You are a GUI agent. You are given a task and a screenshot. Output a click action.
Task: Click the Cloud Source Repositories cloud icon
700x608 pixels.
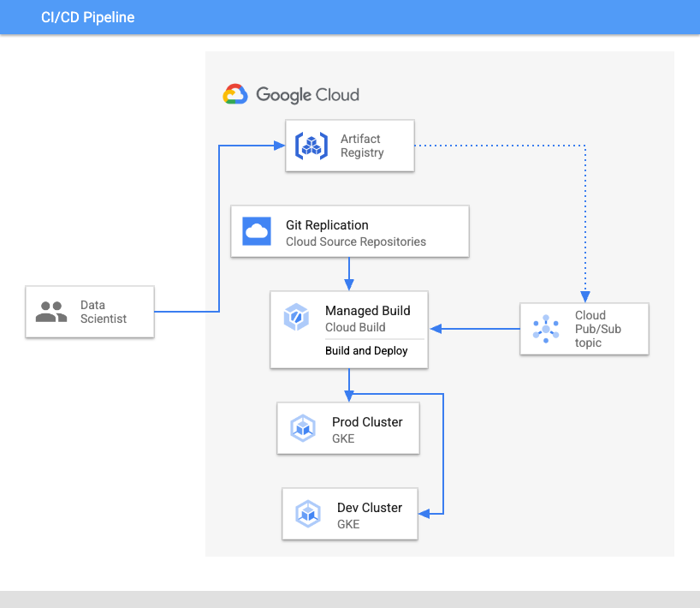tap(255, 231)
